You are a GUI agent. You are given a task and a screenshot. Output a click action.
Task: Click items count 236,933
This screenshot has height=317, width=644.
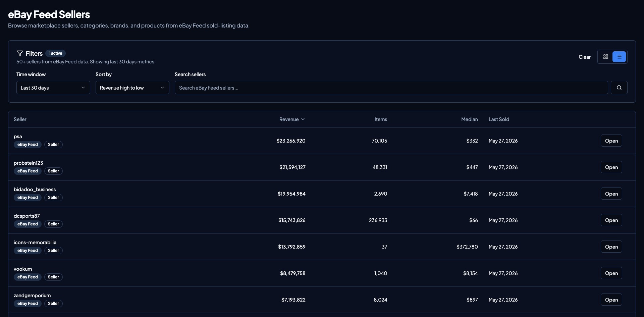pos(378,220)
